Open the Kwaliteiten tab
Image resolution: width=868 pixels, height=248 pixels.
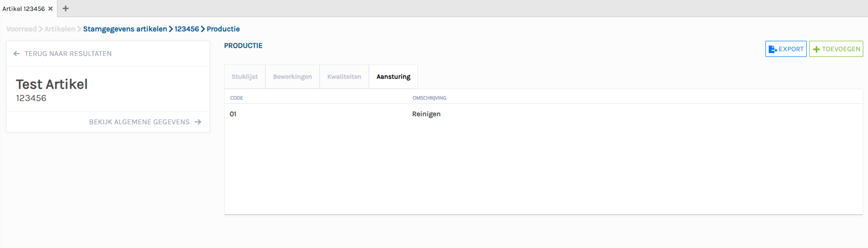(344, 77)
